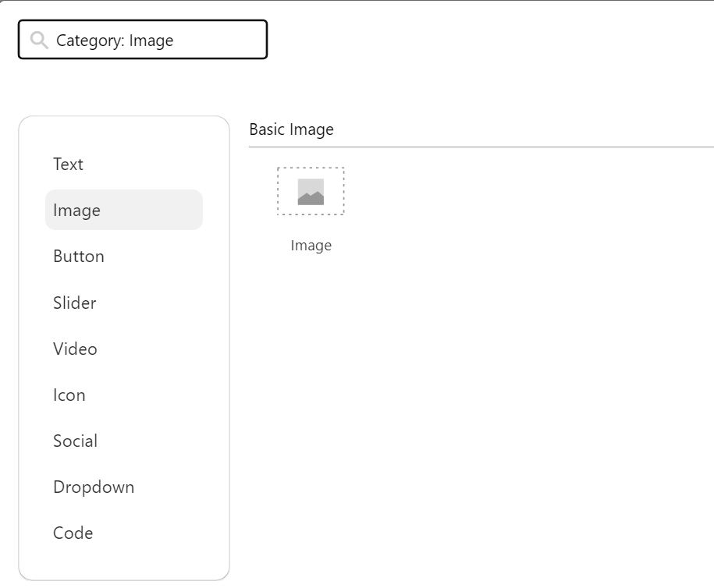Switch to the Slider category
The width and height of the screenshot is (714, 588).
(x=74, y=303)
